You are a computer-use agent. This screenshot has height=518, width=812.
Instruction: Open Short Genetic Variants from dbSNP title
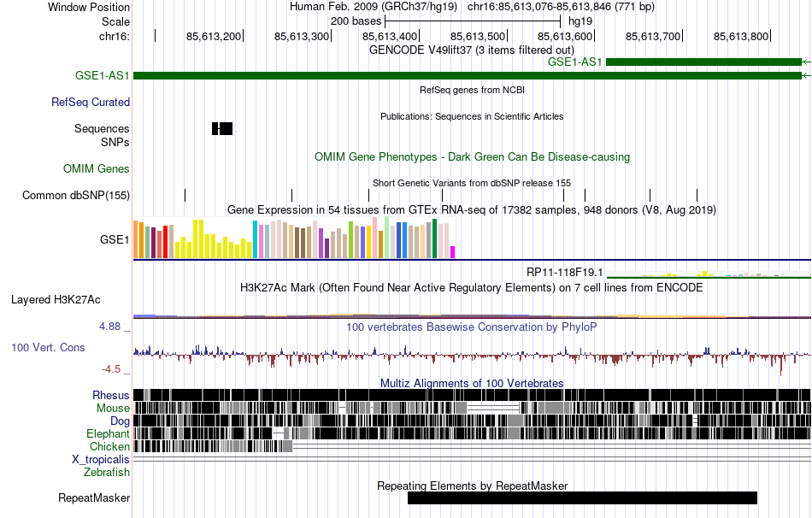coord(472,184)
